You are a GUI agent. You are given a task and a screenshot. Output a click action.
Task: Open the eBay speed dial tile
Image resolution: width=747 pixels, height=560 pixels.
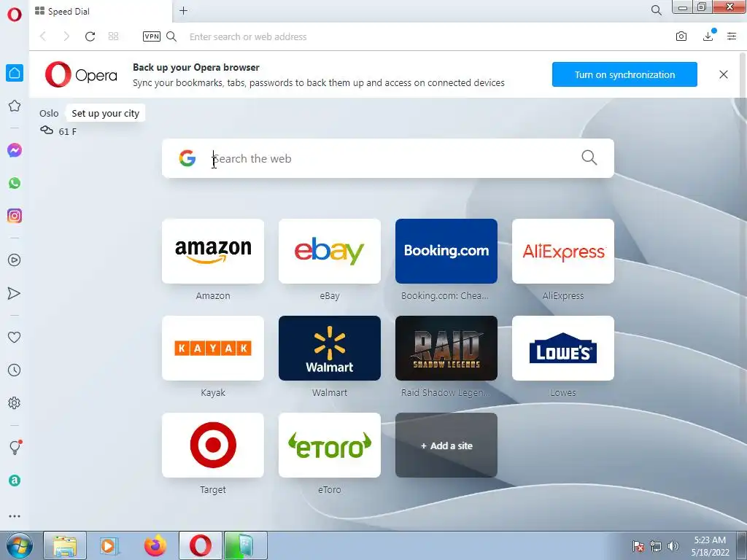pos(330,251)
